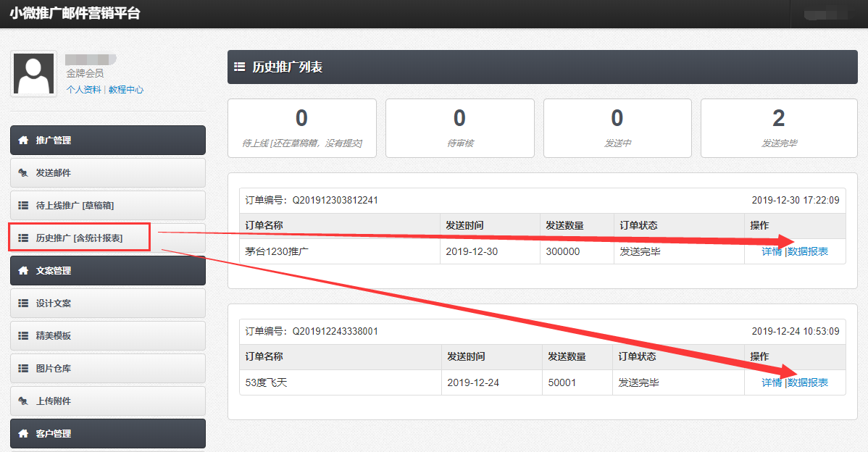The height and width of the screenshot is (452, 868).
Task: Click home icon beside 客户管理
Action: coord(23,434)
